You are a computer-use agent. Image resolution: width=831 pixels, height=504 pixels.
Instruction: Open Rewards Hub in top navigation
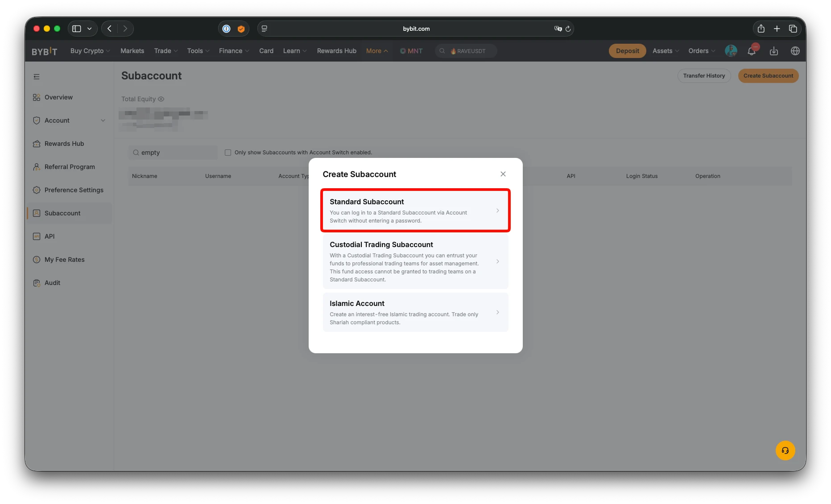[337, 51]
